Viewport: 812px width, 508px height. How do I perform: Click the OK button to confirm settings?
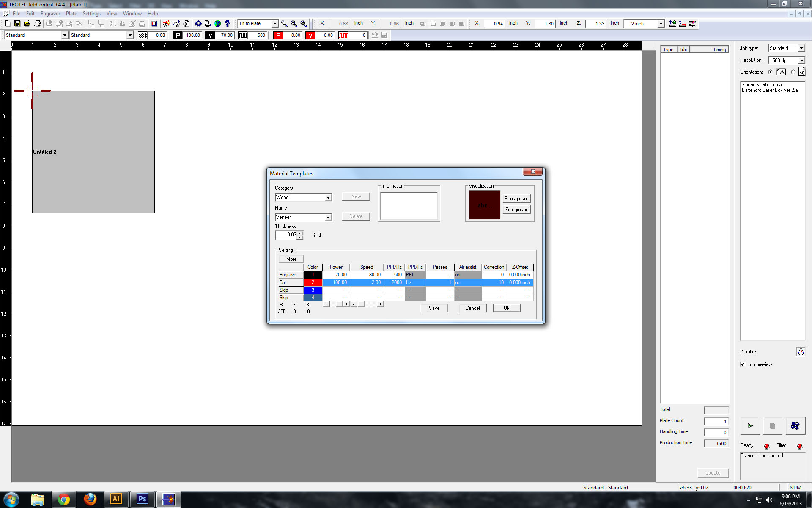point(507,308)
